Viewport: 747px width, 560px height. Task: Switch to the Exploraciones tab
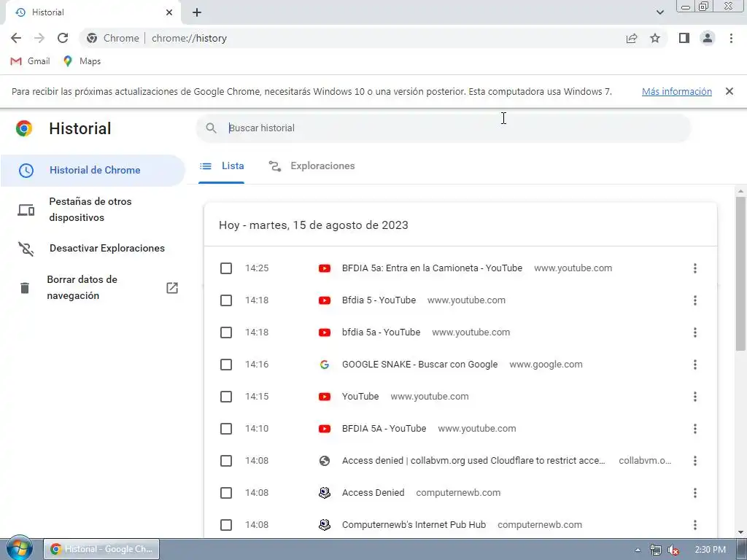tap(312, 166)
